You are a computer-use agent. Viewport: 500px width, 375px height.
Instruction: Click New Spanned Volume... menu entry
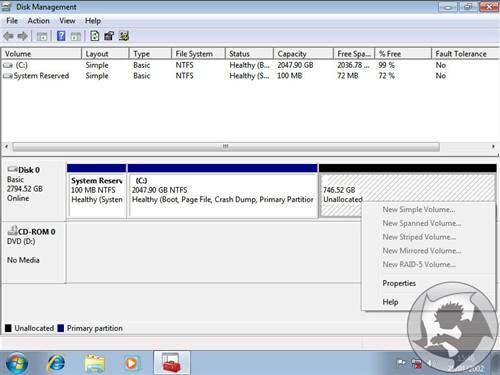[422, 223]
